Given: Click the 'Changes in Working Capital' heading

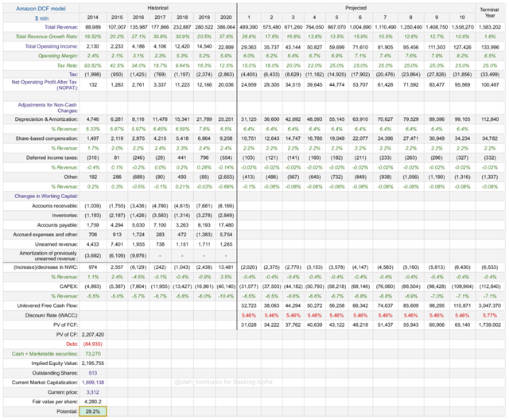Looking at the screenshot, I should 46,196.
